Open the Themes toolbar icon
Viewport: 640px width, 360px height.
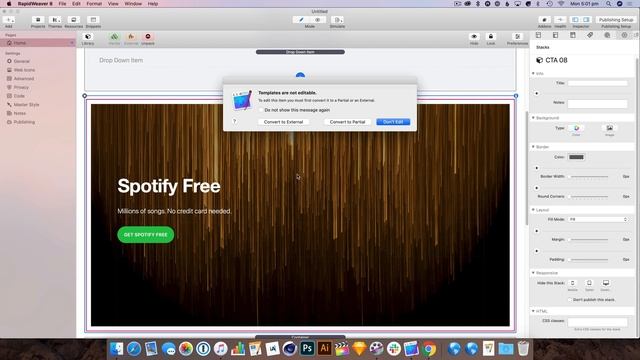pyautogui.click(x=55, y=20)
